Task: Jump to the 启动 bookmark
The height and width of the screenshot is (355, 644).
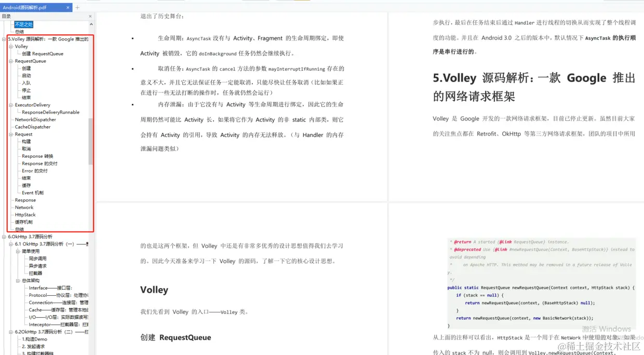Action: click(x=26, y=75)
